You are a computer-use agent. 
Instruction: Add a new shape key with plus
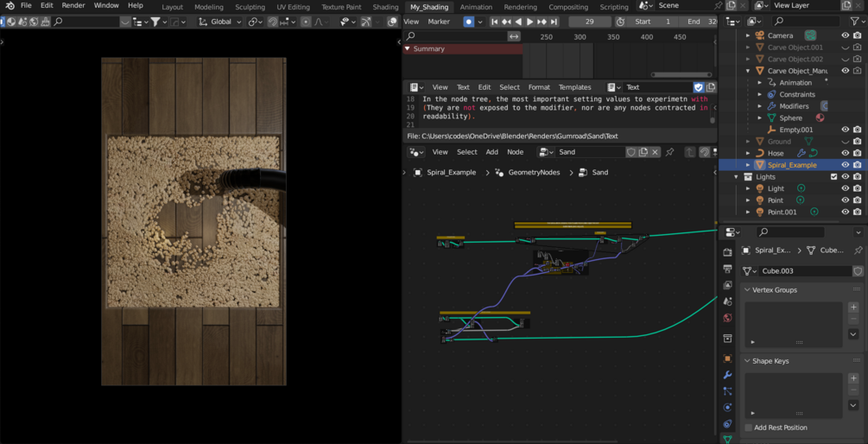[853, 378]
